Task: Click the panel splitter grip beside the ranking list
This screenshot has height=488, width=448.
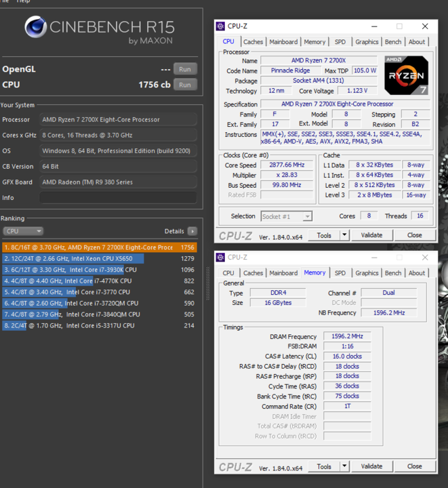Action: coord(208,283)
